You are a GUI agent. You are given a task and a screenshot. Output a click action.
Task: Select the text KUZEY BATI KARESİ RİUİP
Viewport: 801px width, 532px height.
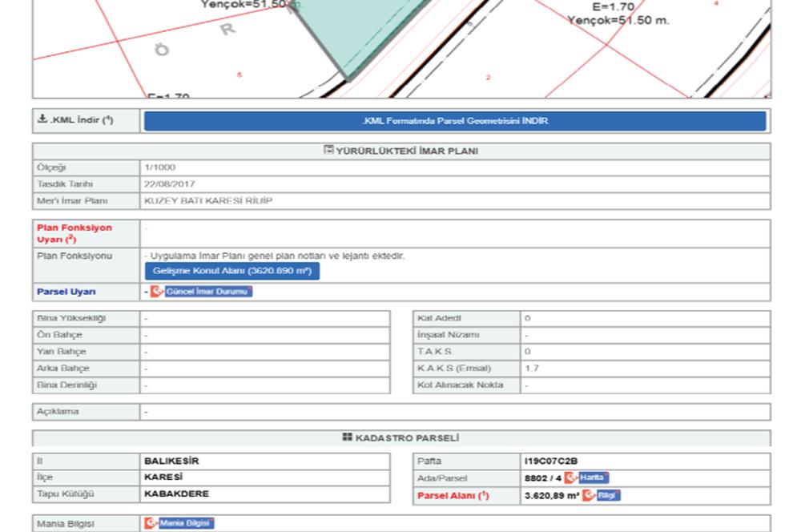pos(208,201)
